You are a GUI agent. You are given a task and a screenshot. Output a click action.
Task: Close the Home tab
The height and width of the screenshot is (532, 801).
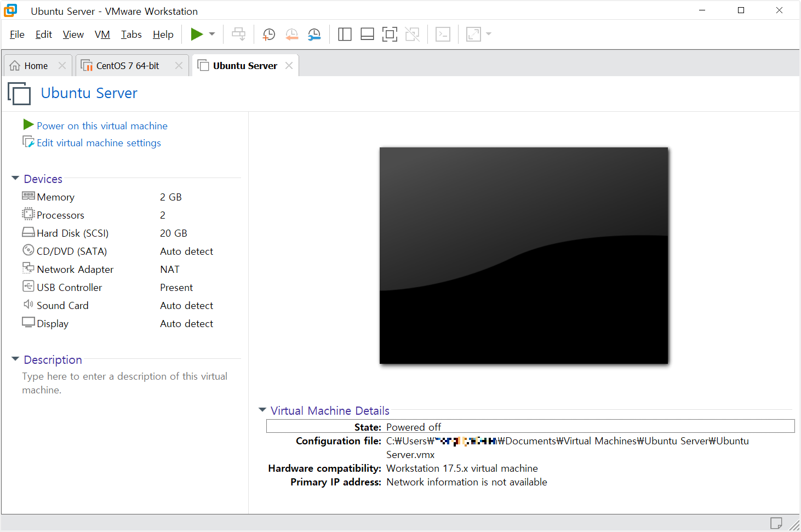(62, 66)
